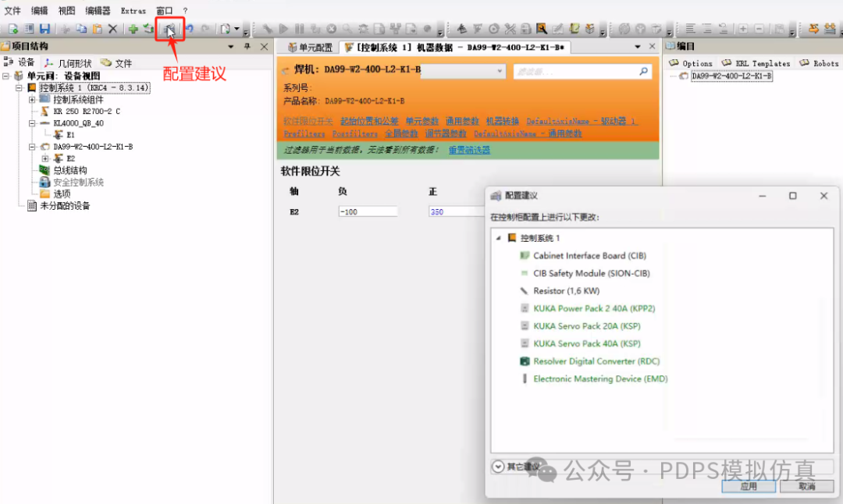Screen dimensions: 843x504
Task: Collapse the DA99-W2-400-L2-K1-B tree node
Action: click(x=32, y=147)
